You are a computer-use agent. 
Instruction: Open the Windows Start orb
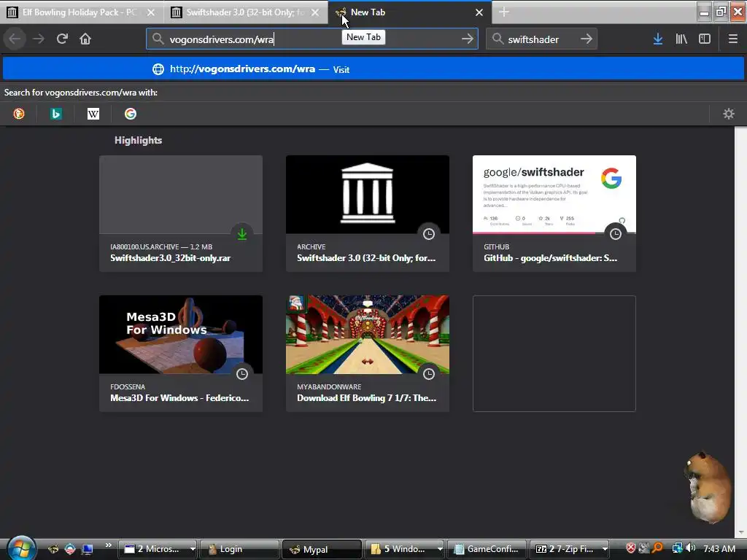coord(21,548)
